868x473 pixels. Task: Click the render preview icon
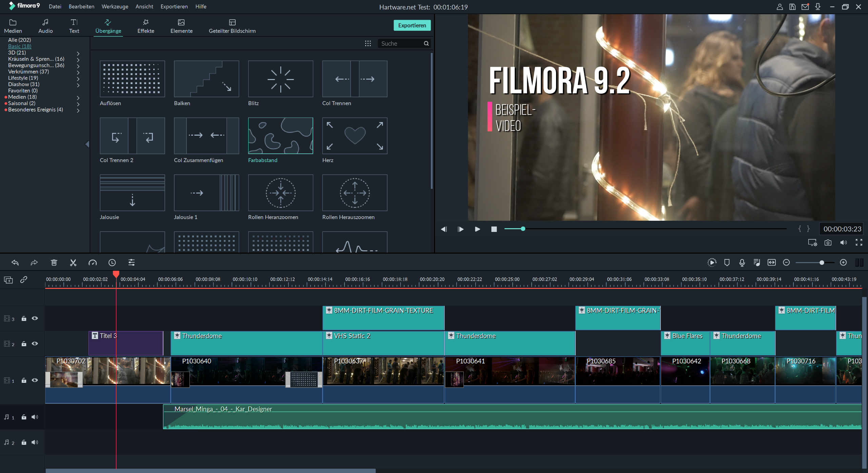tap(712, 262)
